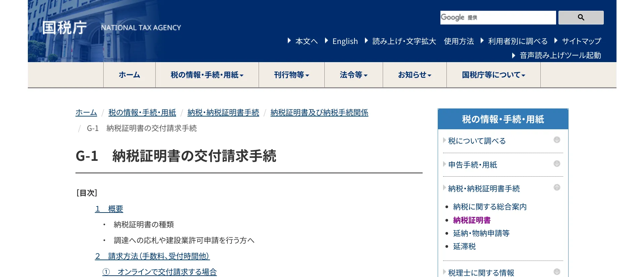Image resolution: width=644 pixels, height=277 pixels.
Task: Click the NATIONAL TAX AGENCY text
Action: (x=141, y=28)
